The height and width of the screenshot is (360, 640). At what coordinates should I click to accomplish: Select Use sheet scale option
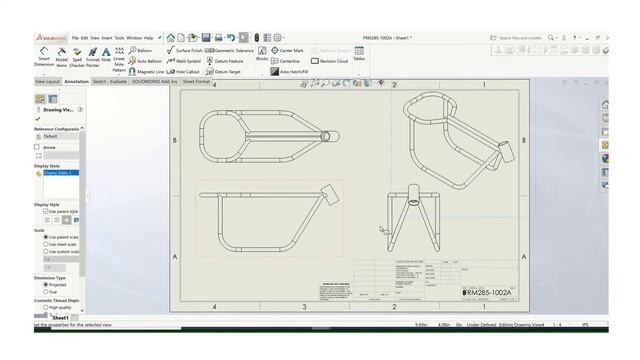(x=46, y=244)
